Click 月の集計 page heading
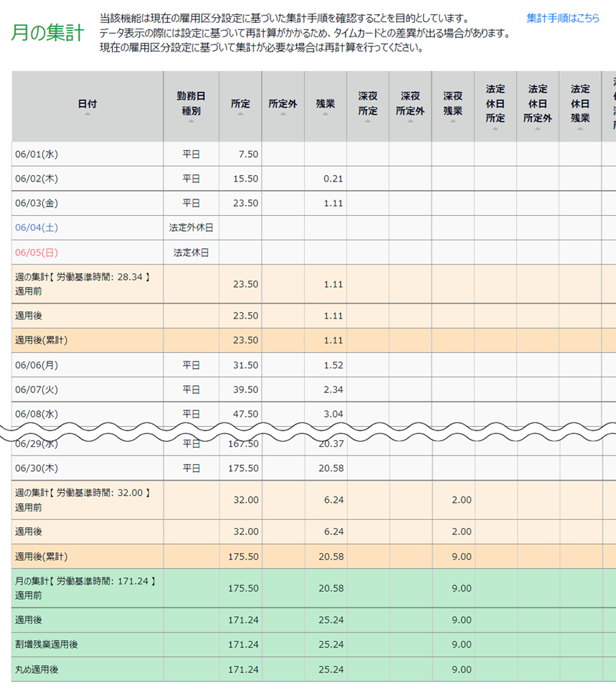The image size is (616, 690). pyautogui.click(x=47, y=32)
